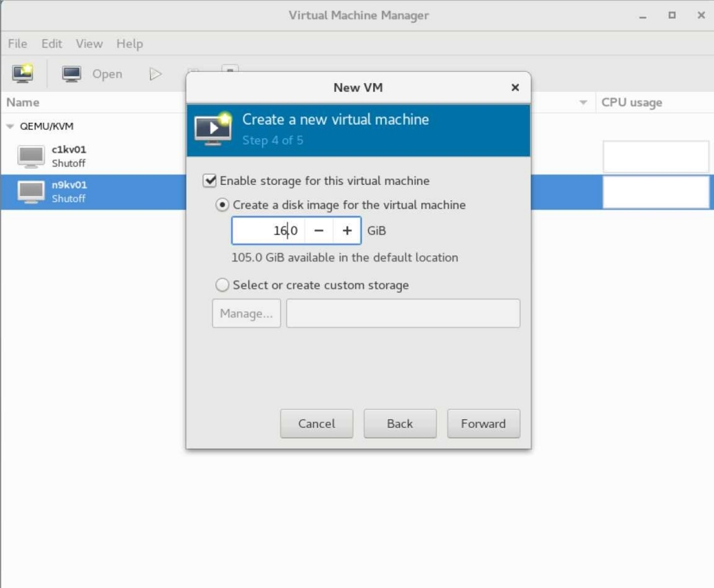714x588 pixels.
Task: Click the Step 4 of 5 text
Action: (273, 140)
